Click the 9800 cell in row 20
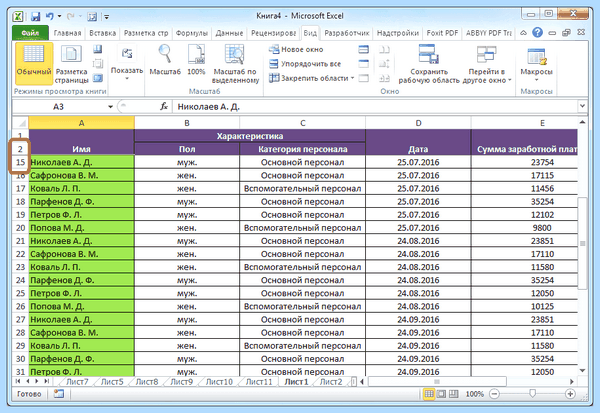The height and width of the screenshot is (413, 600). pyautogui.click(x=524, y=228)
